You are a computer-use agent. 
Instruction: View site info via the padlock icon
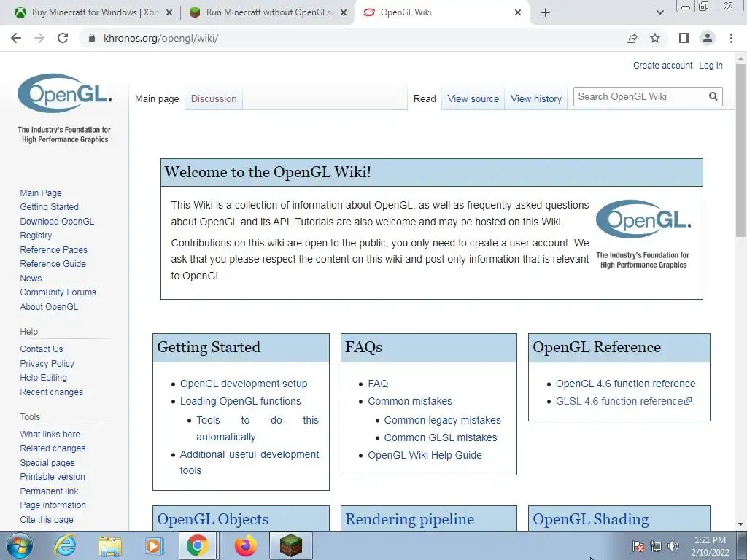(92, 38)
